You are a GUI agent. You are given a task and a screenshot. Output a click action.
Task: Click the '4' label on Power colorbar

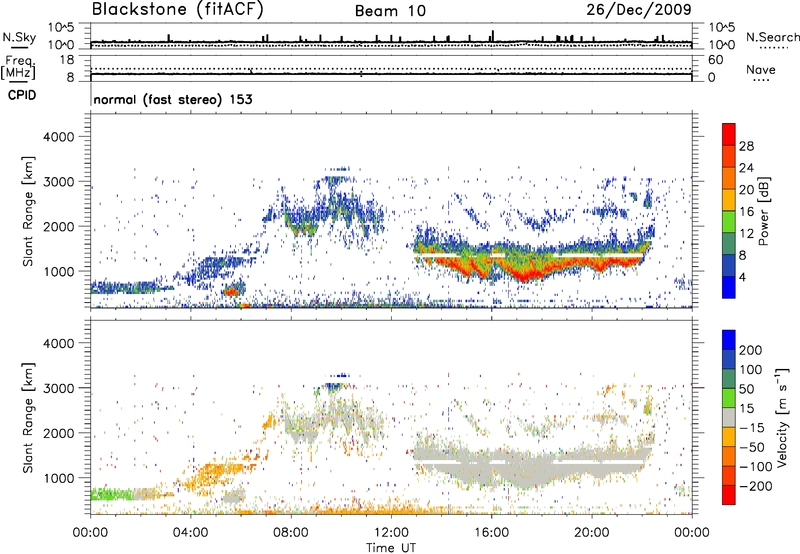coord(743,277)
